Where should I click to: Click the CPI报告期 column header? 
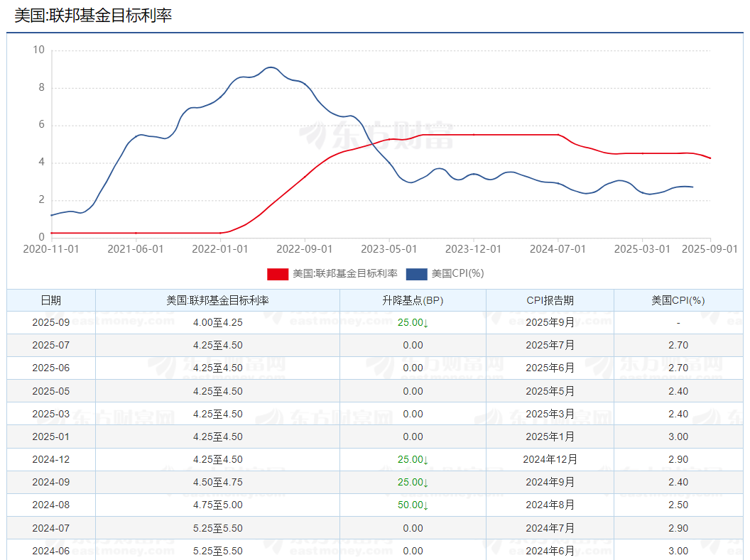[x=550, y=300]
